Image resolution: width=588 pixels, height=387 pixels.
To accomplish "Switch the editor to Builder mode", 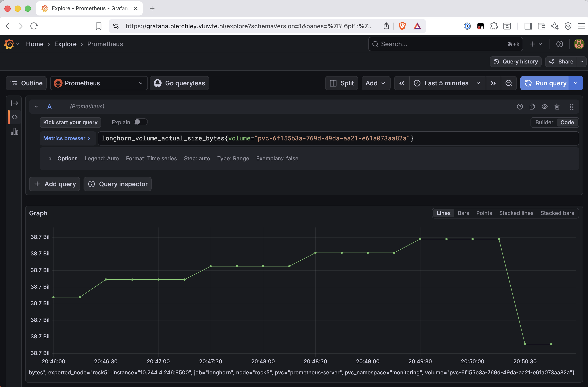I will point(544,122).
